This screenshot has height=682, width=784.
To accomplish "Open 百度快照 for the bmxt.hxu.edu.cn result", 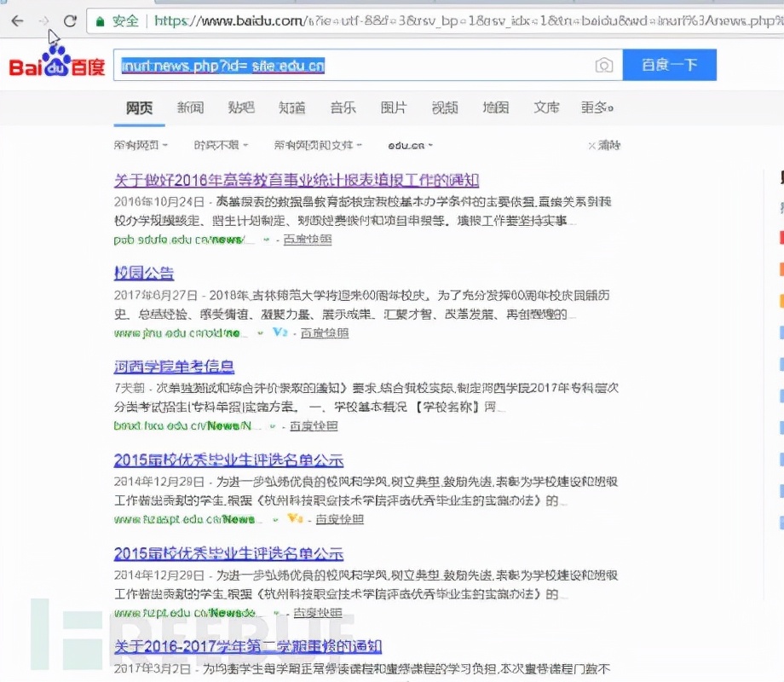I will click(314, 425).
